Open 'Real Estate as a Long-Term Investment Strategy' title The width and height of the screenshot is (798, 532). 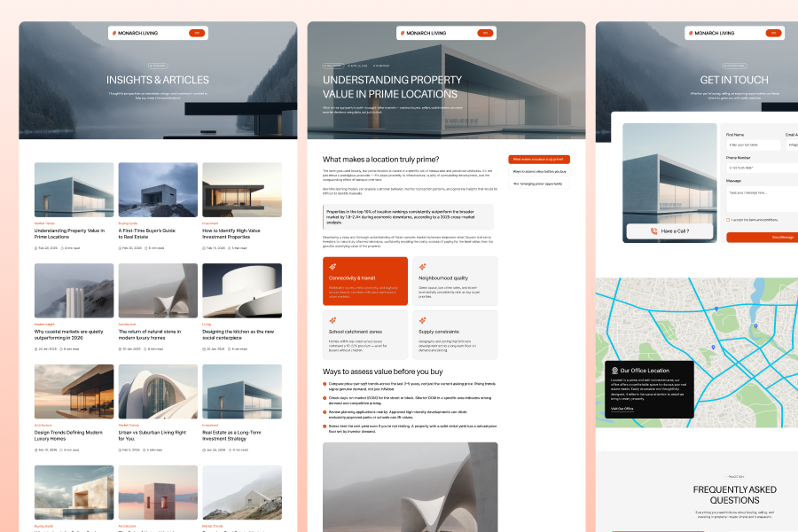click(x=231, y=435)
